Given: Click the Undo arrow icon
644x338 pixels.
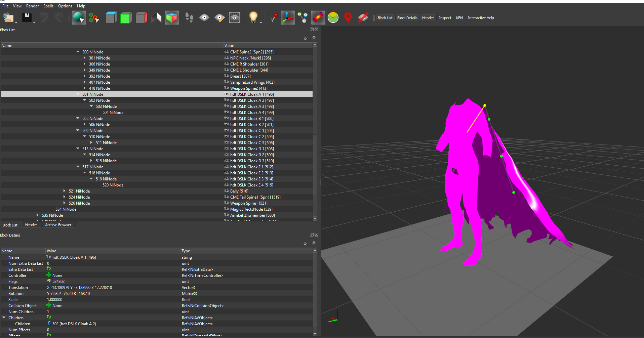Looking at the screenshot, I should click(44, 17).
